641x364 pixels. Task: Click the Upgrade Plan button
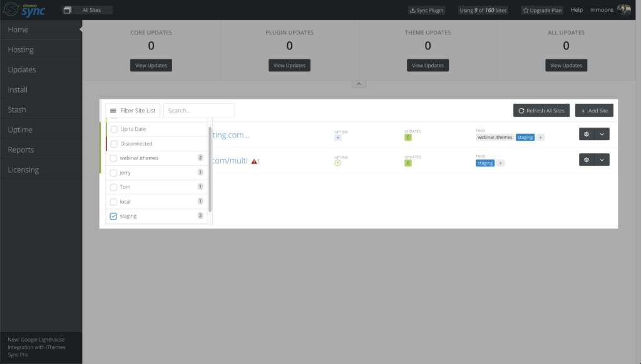[x=542, y=10]
